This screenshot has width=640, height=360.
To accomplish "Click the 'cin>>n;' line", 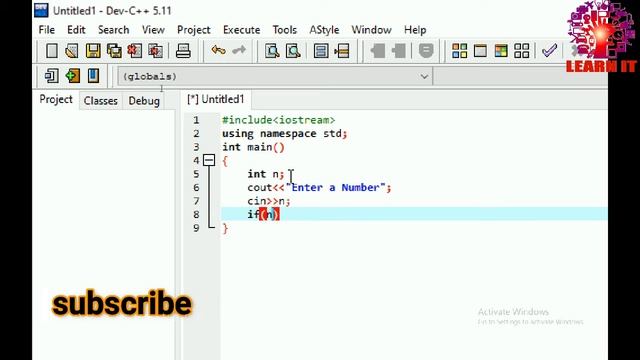I will tap(269, 201).
